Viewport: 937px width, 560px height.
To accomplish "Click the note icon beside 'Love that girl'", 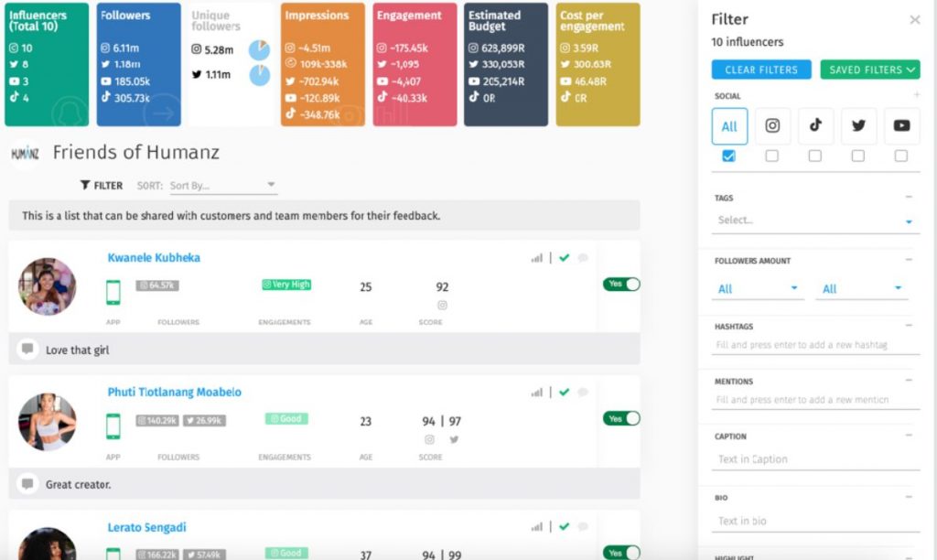I will click(27, 349).
